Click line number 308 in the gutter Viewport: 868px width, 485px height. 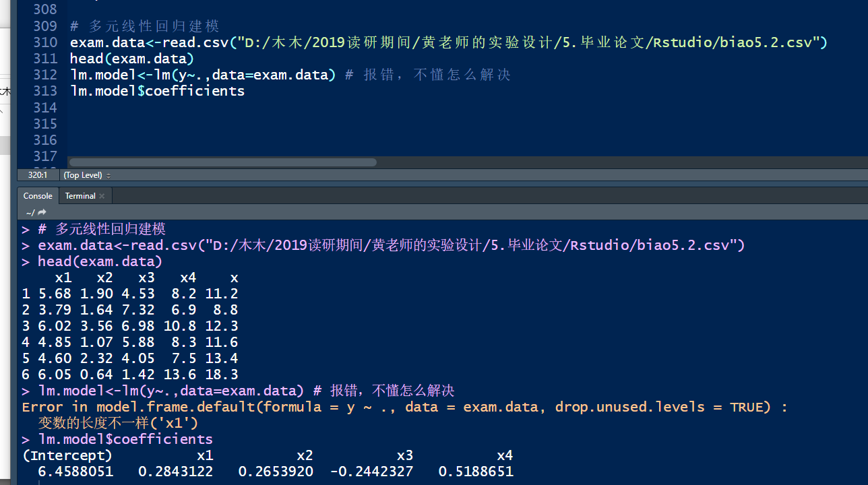click(x=45, y=9)
